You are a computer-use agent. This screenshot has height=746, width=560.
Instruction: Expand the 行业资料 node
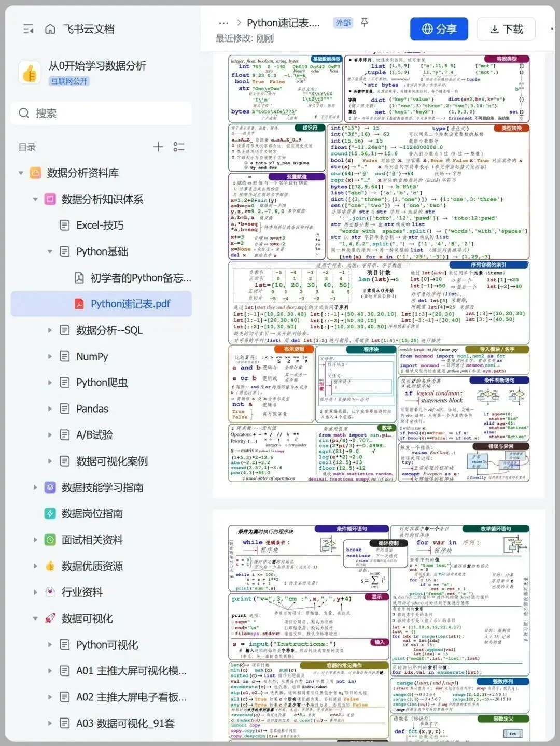coord(35,592)
